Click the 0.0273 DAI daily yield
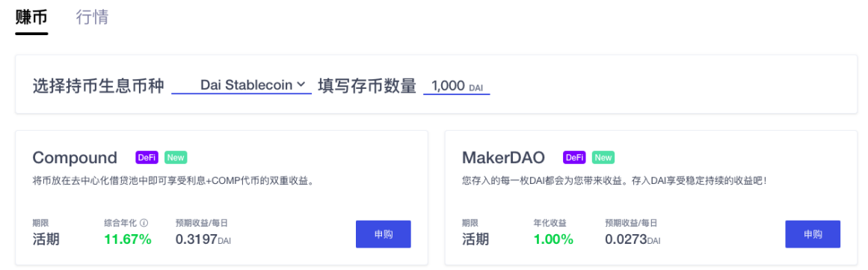The height and width of the screenshot is (270, 868). tap(632, 239)
